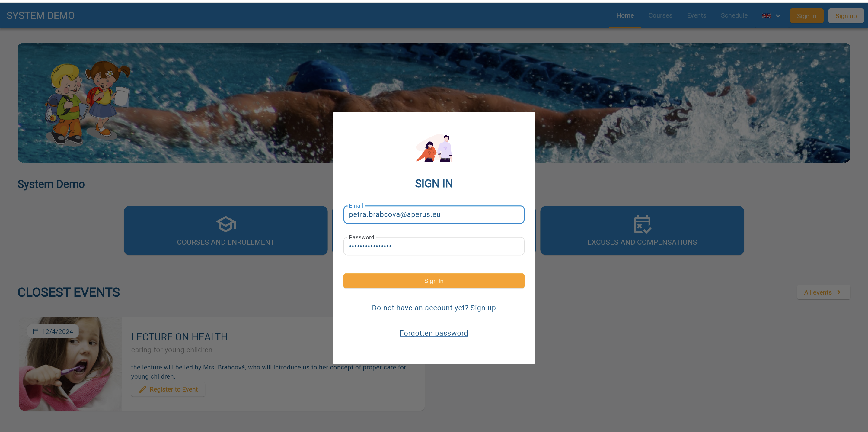
Task: Click the cartoon schoolchildren image in banner
Action: 88,103
